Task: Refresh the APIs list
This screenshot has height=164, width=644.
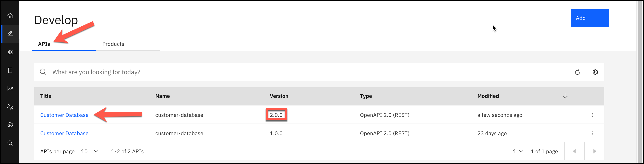Action: [577, 72]
